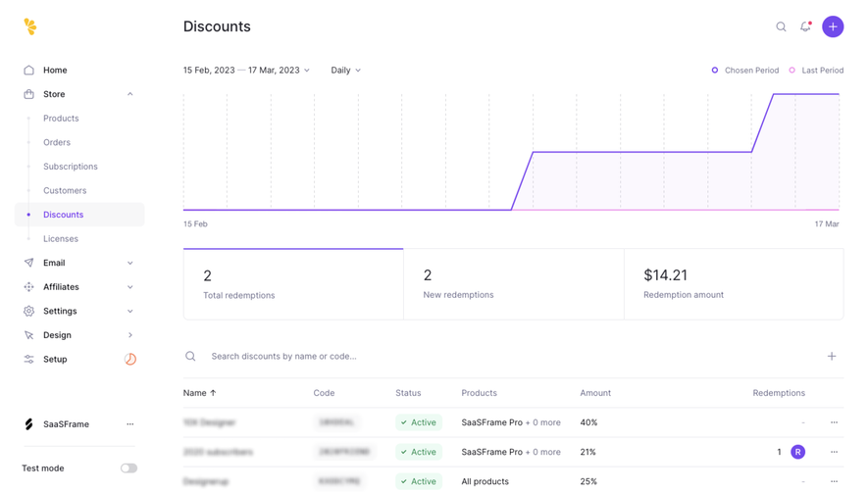This screenshot has width=868, height=492.
Task: Click Active status in 21% row
Action: point(419,452)
